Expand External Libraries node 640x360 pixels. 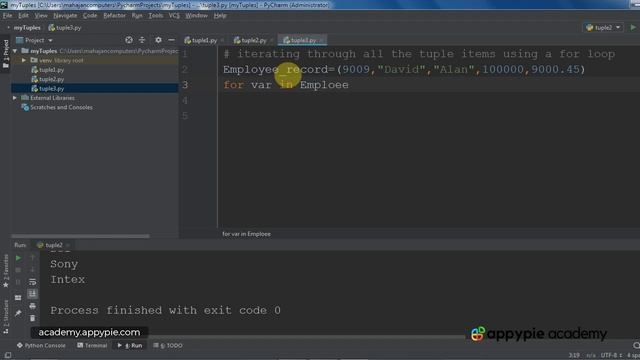(x=15, y=98)
